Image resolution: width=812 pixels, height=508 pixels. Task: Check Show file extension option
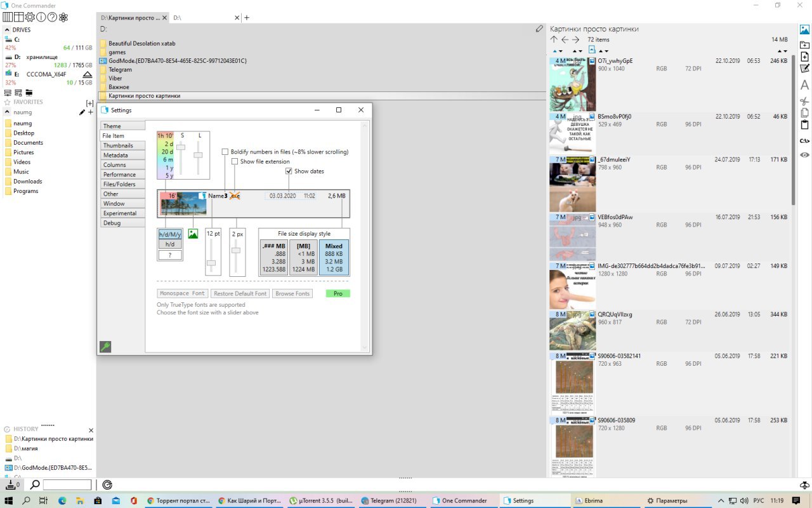[235, 161]
